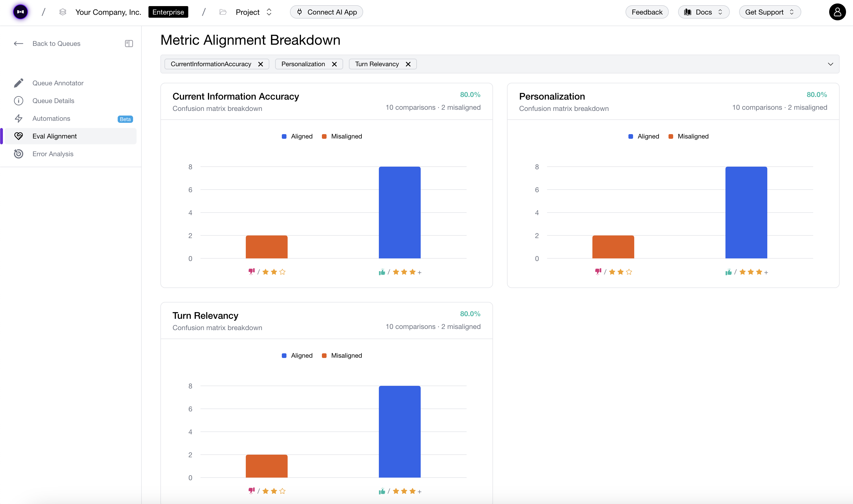Click the thumbs-up icon under Current Information Accuracy
The width and height of the screenshot is (853, 504).
[x=382, y=272]
